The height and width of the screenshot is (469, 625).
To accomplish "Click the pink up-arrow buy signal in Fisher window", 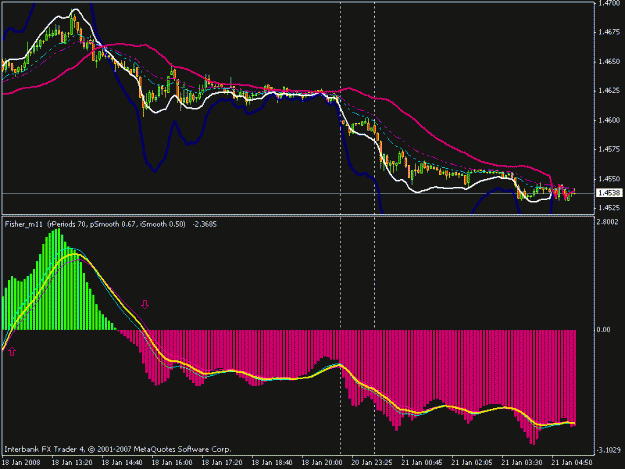I will (x=12, y=351).
